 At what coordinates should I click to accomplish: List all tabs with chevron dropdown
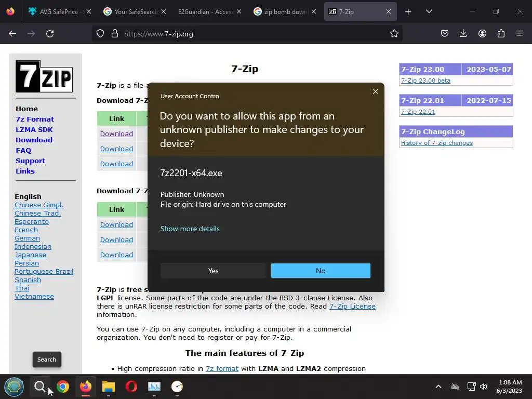(429, 11)
